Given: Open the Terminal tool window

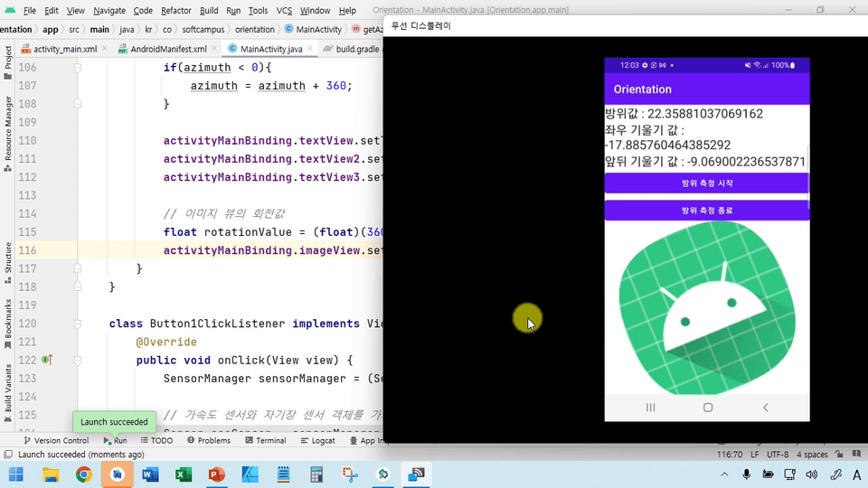Looking at the screenshot, I should coord(266,440).
